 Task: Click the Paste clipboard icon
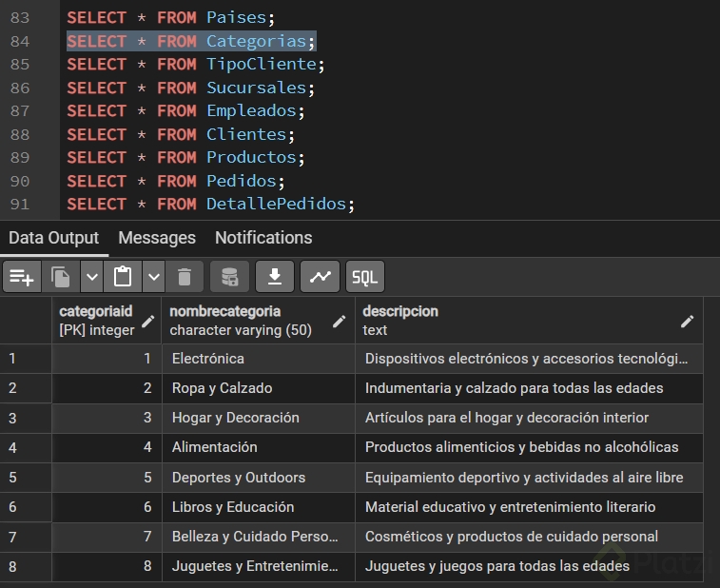(x=123, y=277)
